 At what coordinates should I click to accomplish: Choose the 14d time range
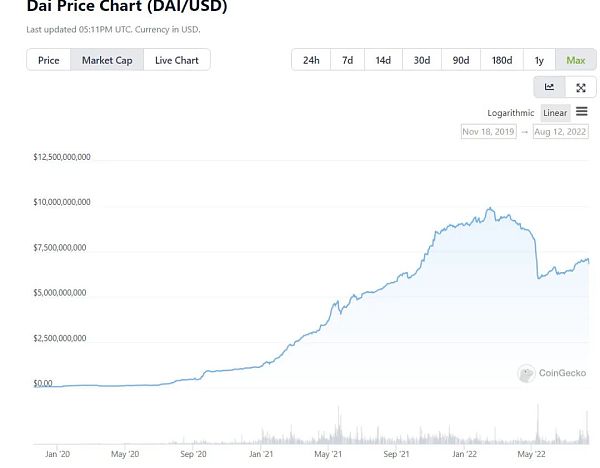click(x=383, y=60)
